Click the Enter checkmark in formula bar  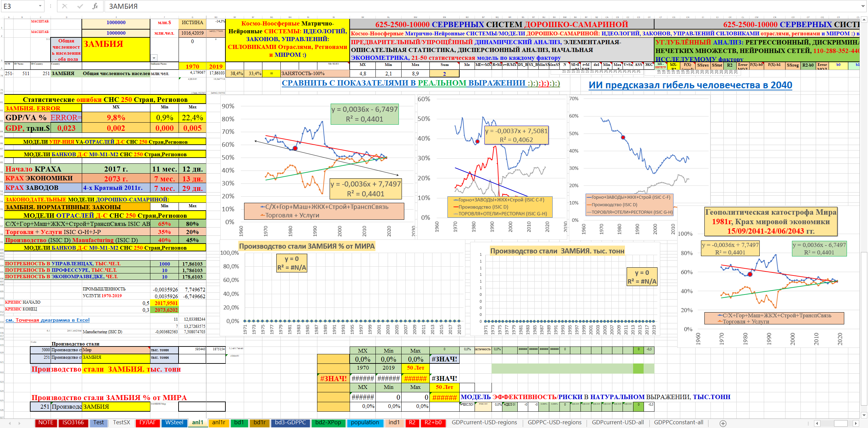pos(80,6)
